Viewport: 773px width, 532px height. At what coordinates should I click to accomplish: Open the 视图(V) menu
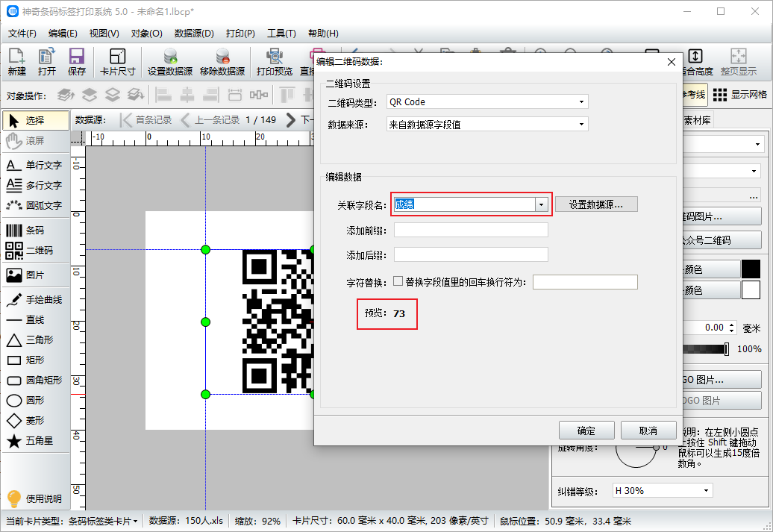coord(104,34)
